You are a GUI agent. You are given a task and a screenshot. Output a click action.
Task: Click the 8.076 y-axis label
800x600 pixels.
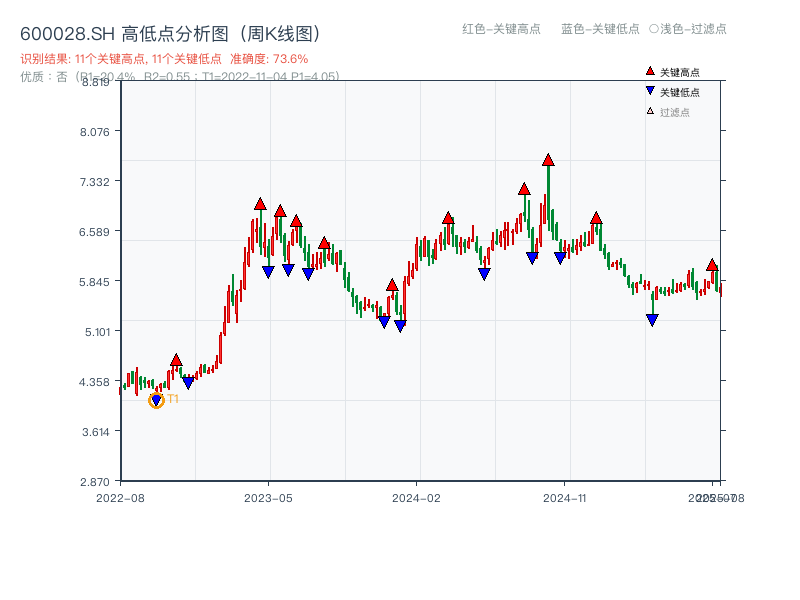coord(94,132)
